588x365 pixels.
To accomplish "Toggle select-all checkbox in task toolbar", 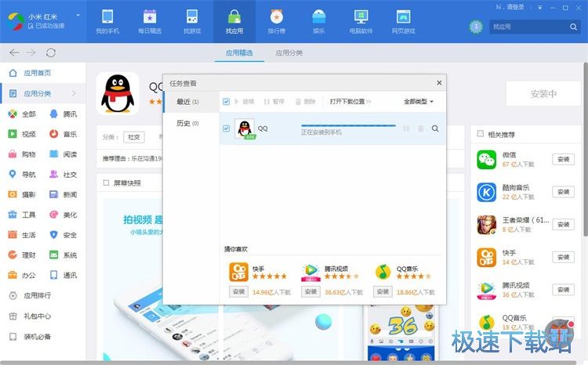I will tap(226, 102).
